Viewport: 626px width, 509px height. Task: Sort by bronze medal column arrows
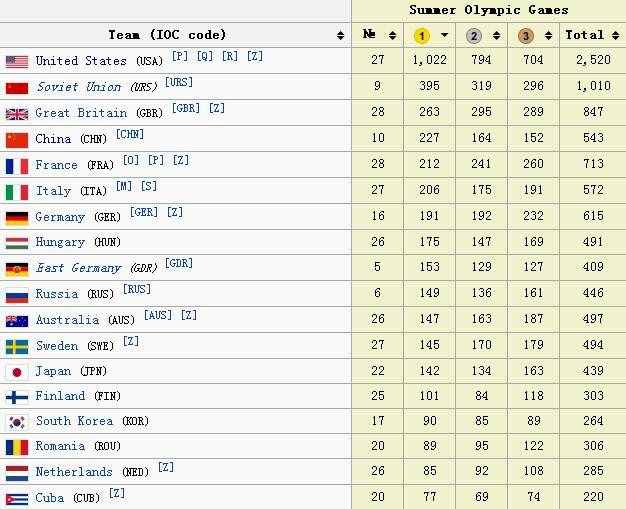click(549, 35)
